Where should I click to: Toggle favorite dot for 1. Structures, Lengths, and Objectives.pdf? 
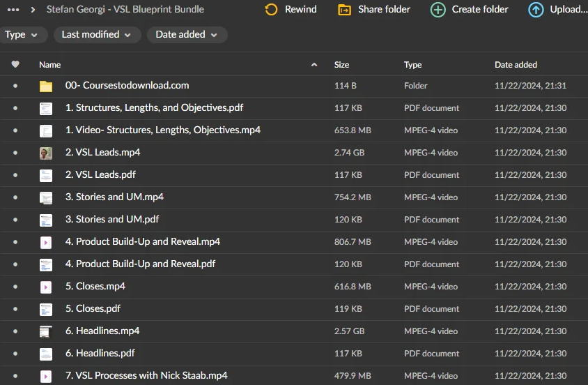[x=15, y=108]
